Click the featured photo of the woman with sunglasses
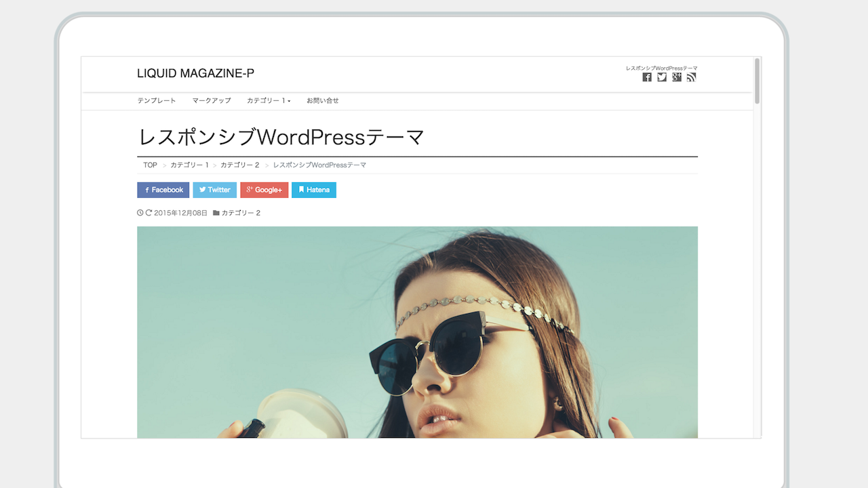Image resolution: width=868 pixels, height=488 pixels. tap(417, 332)
